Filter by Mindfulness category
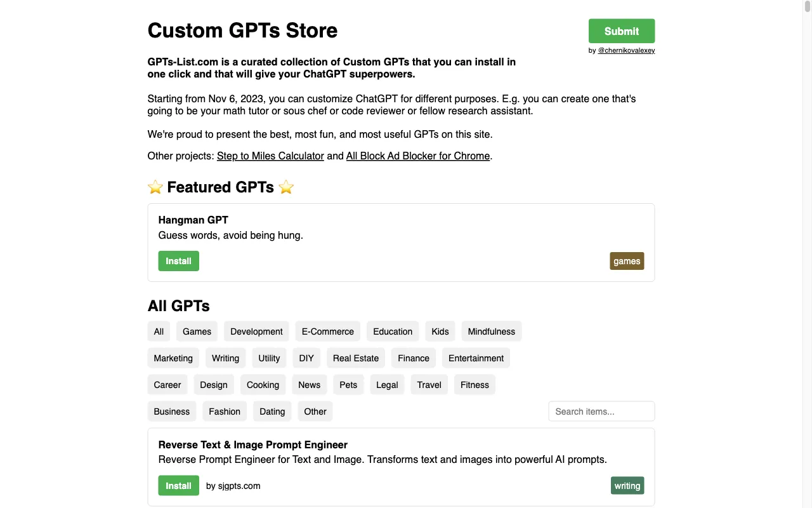 [492, 331]
